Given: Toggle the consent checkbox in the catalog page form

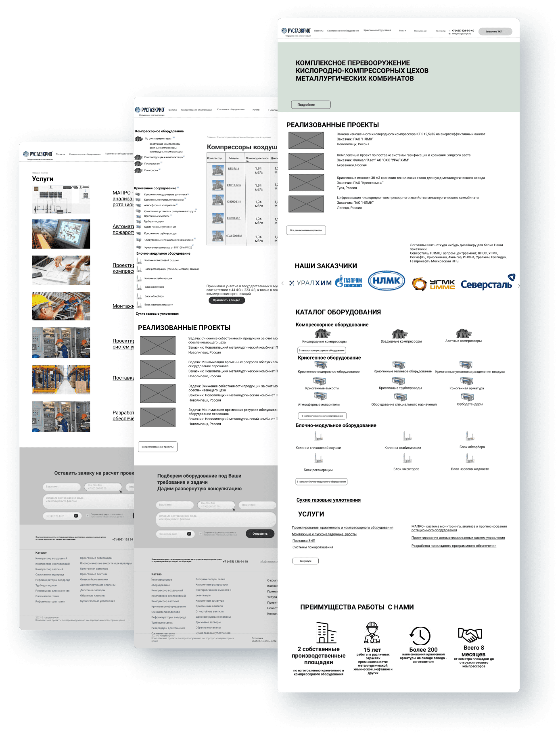Looking at the screenshot, I should (x=201, y=533).
